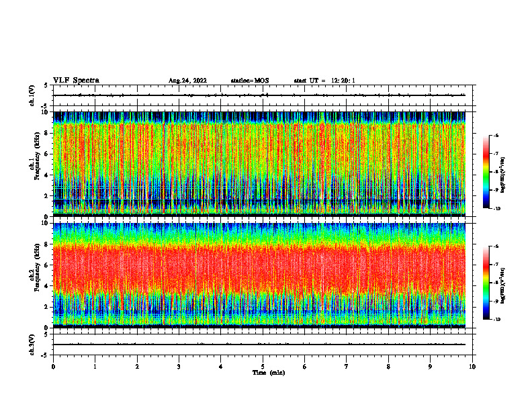Viewport: 532px width, 411px height.
Task: Select the "start UT = 12:20: 1" text
Action: click(324, 81)
